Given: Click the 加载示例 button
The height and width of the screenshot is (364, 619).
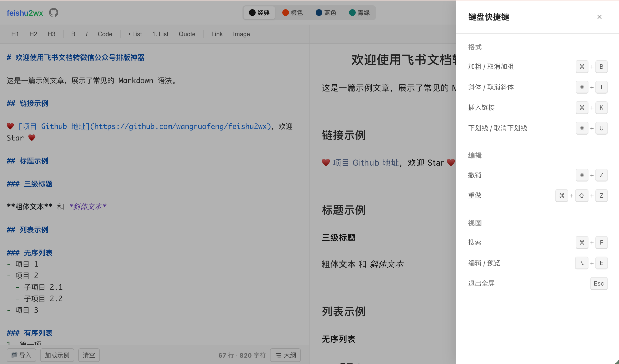Looking at the screenshot, I should [x=57, y=355].
